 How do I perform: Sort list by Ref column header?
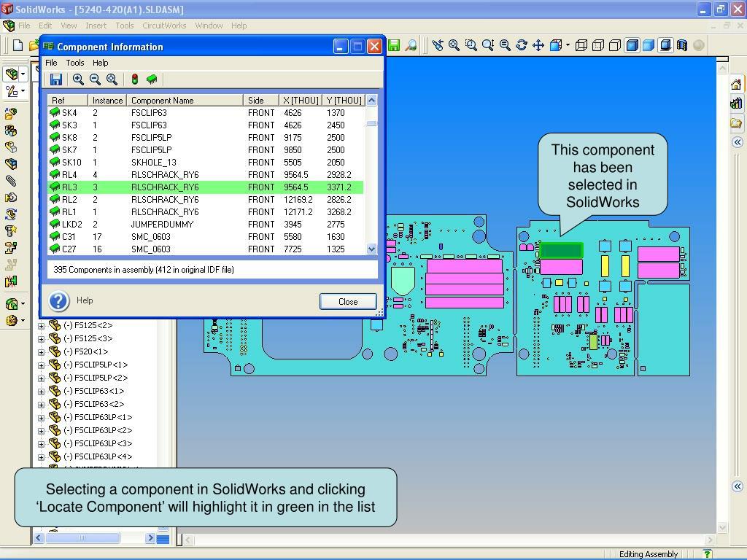click(x=68, y=100)
